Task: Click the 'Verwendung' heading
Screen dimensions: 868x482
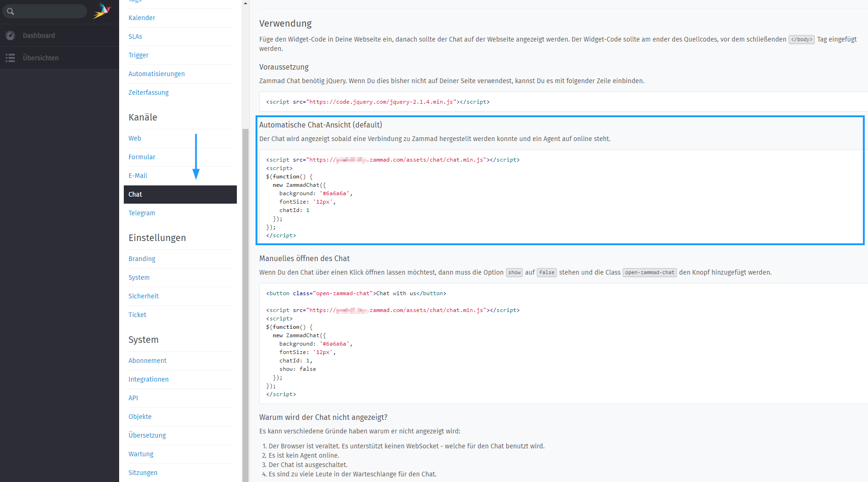Action: tap(285, 23)
